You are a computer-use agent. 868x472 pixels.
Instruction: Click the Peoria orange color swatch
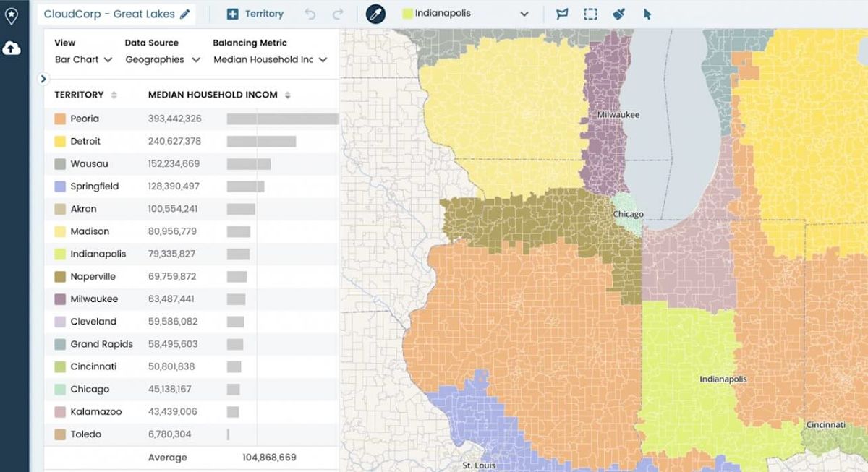(60, 119)
